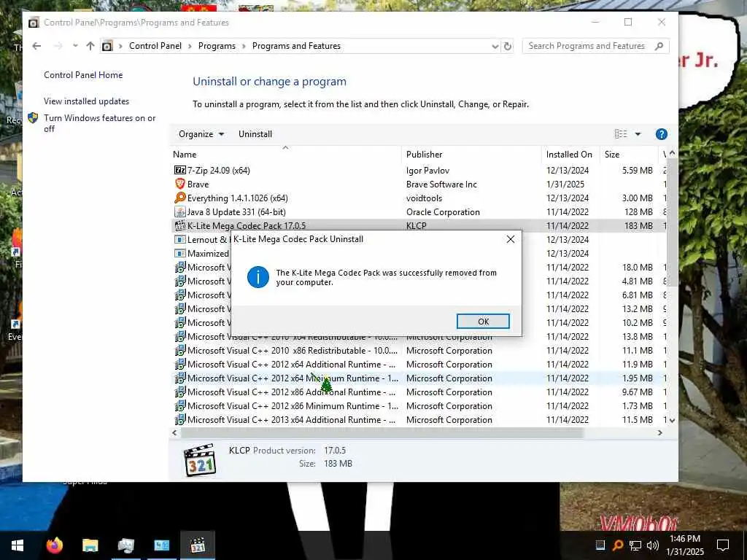The height and width of the screenshot is (560, 747).
Task: Click Programs and Features breadcrumb
Action: pyautogui.click(x=296, y=46)
